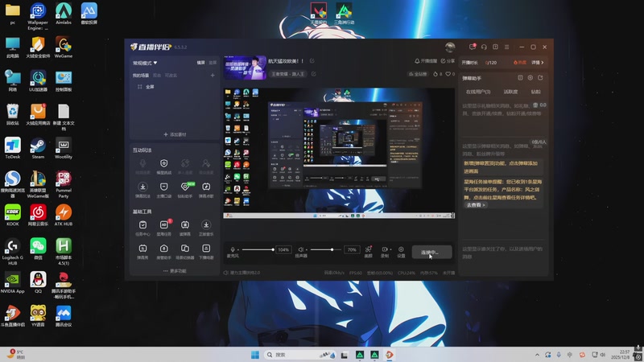
Task: Open the Wallpaper Engine desktop shortcut
Action: click(x=38, y=16)
